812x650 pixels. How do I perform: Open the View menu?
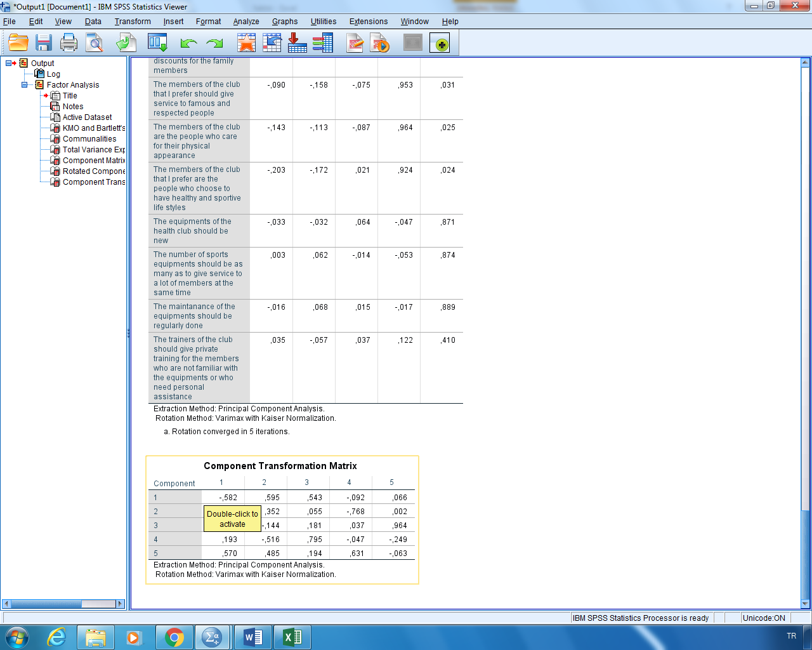[x=63, y=21]
